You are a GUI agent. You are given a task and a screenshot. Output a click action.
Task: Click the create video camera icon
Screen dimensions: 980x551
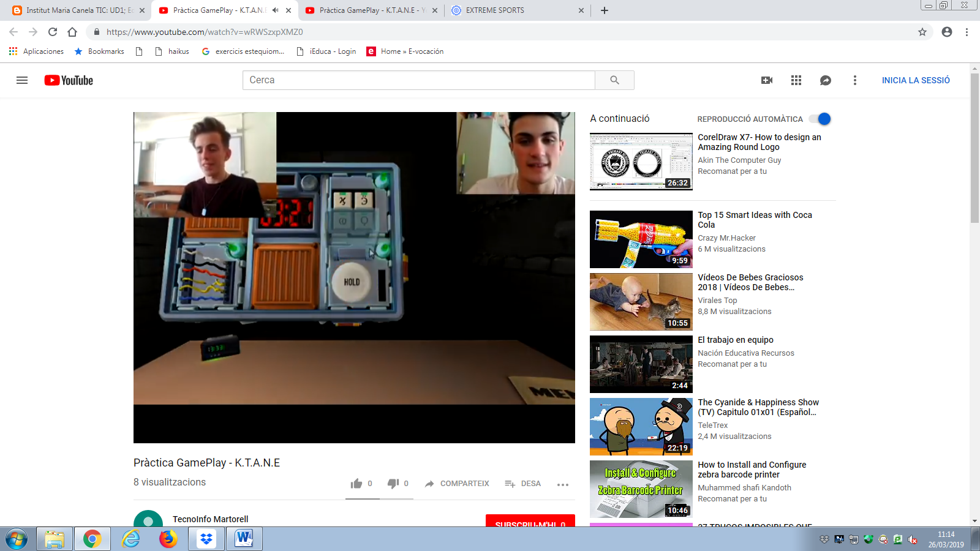[x=766, y=80]
